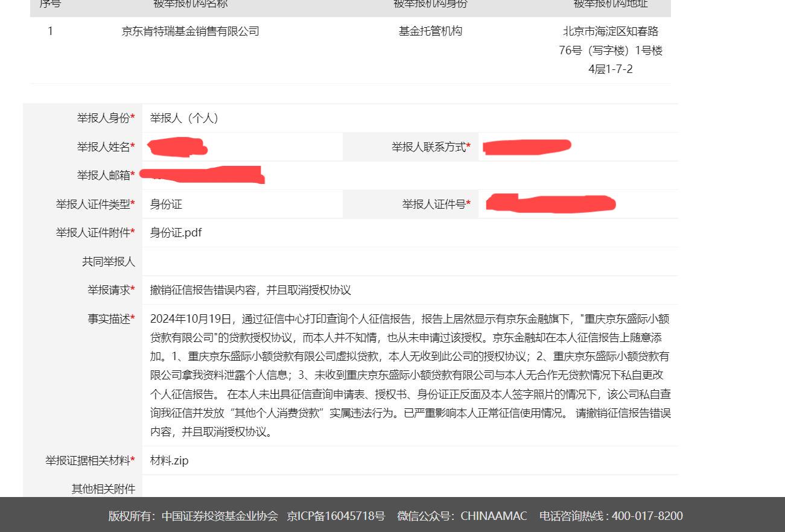Click the 其他相关附件 label

click(x=103, y=489)
